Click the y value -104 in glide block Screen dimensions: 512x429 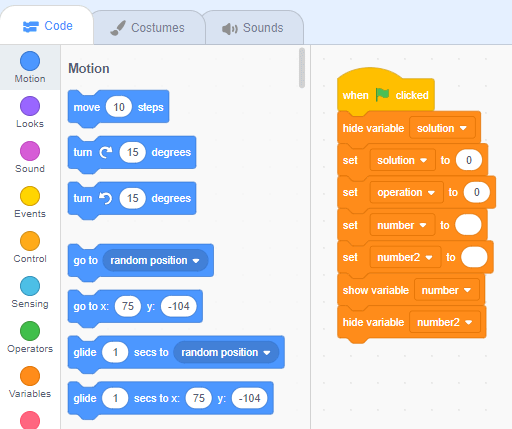249,398
